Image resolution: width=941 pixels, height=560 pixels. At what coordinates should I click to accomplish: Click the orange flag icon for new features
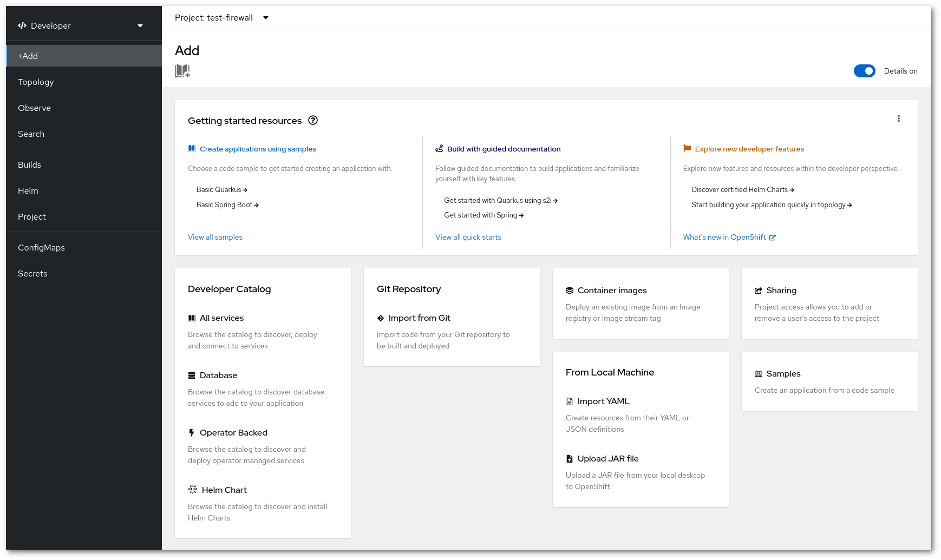tap(687, 148)
